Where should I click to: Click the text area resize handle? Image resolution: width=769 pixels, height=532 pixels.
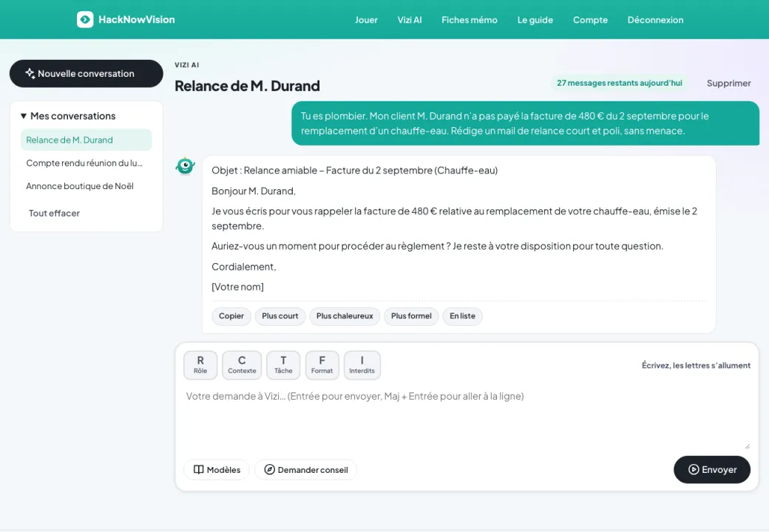pyautogui.click(x=747, y=446)
